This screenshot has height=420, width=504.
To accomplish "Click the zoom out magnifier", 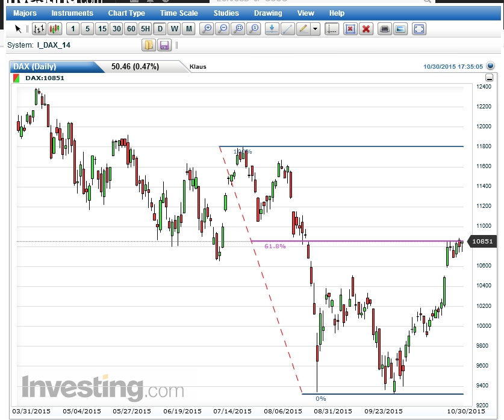I will (x=222, y=29).
